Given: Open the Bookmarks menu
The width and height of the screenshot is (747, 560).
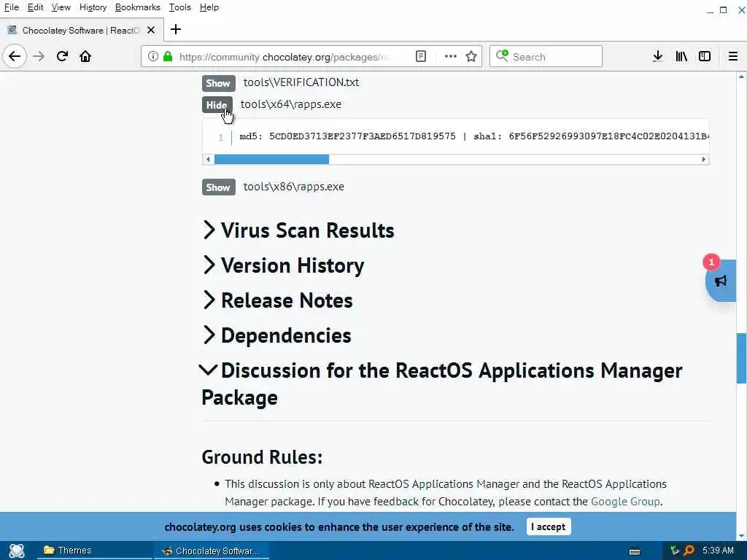Looking at the screenshot, I should (138, 7).
